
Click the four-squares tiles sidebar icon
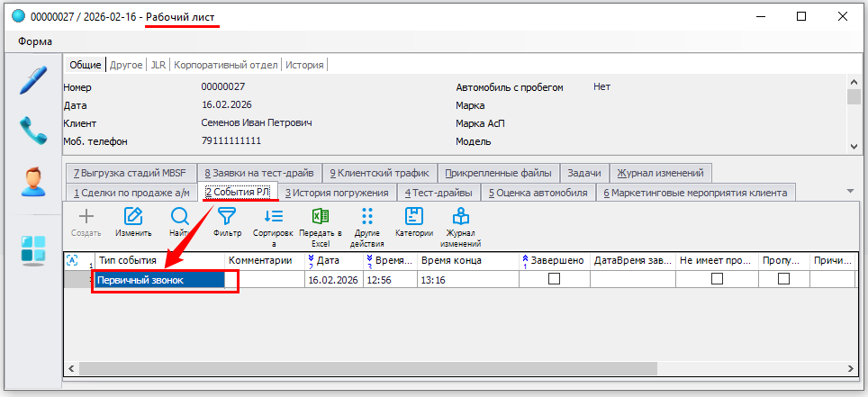click(32, 249)
